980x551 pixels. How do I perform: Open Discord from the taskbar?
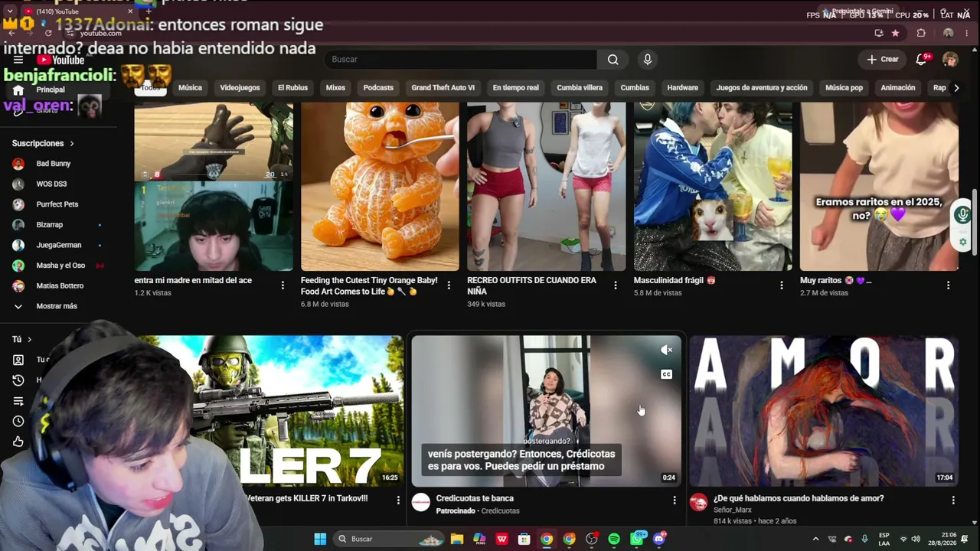point(660,539)
